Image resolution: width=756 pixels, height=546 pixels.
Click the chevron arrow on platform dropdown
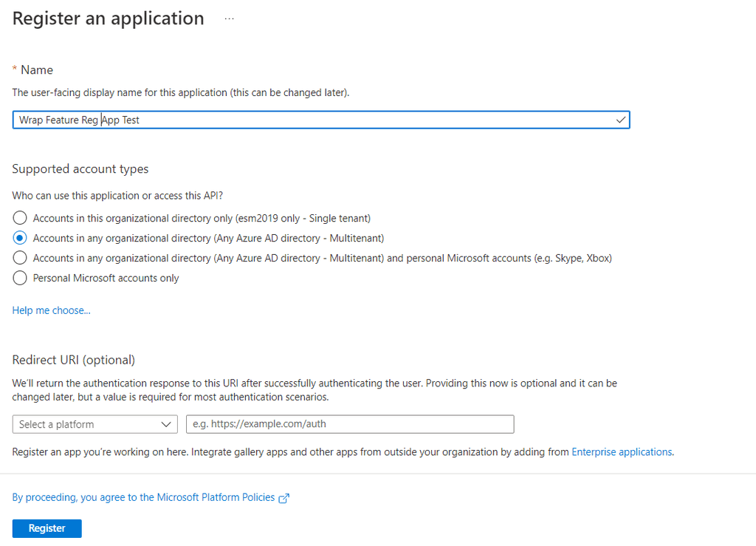(166, 424)
